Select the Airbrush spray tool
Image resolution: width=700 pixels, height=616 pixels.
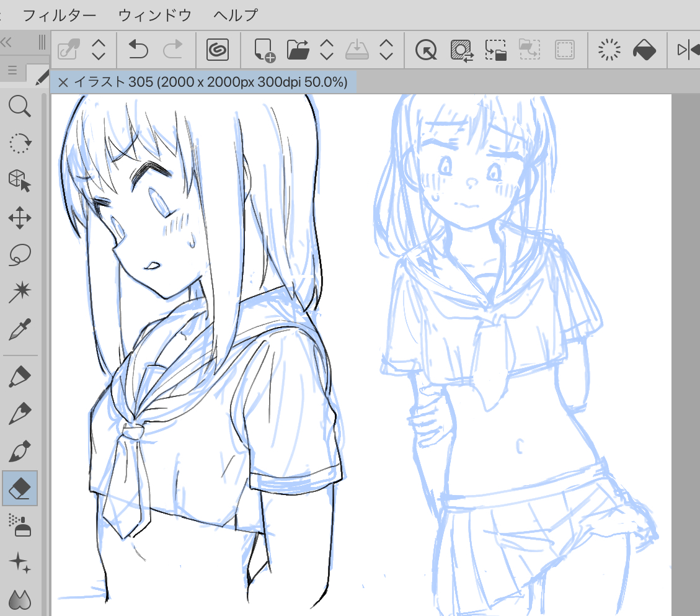click(20, 525)
